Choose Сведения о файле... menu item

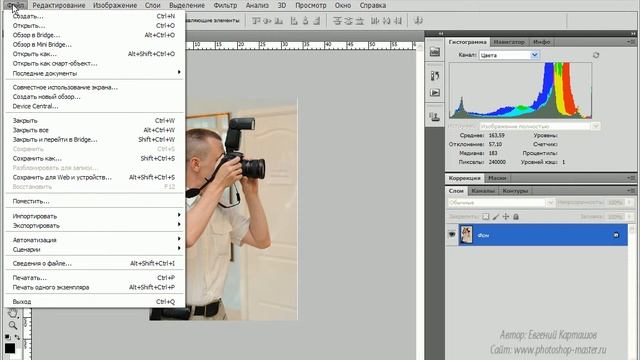tap(94, 263)
